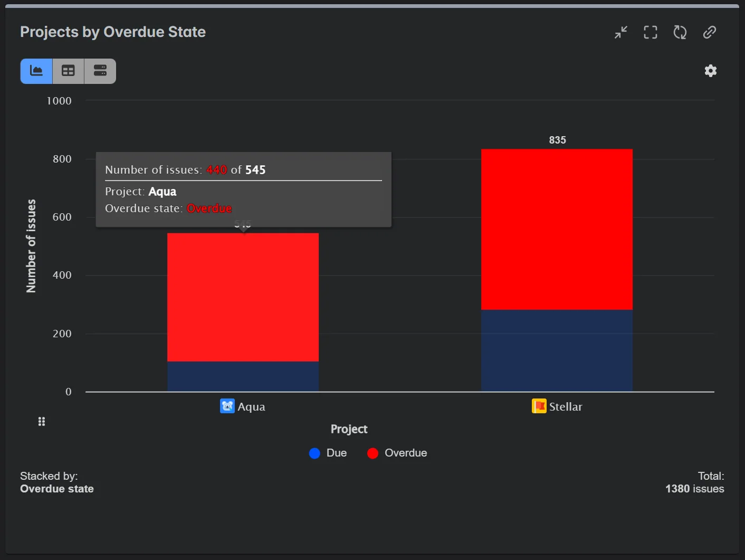Click the '440 of 545' tooltip text
This screenshot has height=560, width=745.
tap(236, 170)
